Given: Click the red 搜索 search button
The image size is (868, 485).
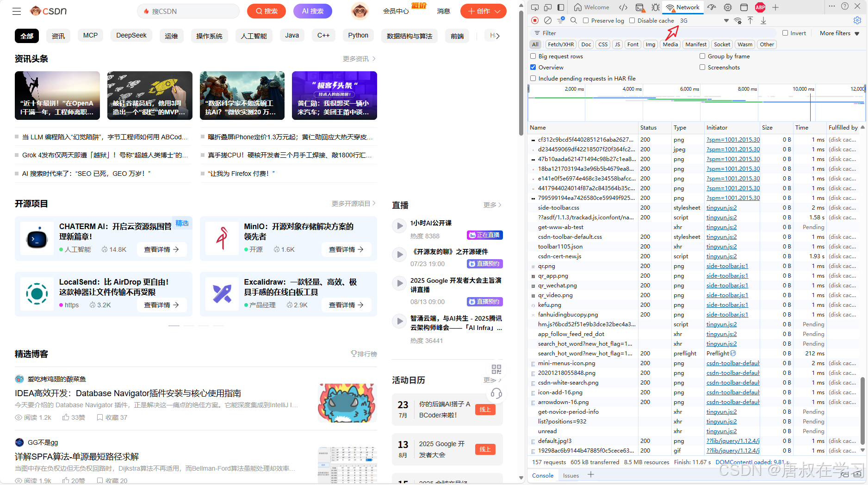Looking at the screenshot, I should point(267,11).
